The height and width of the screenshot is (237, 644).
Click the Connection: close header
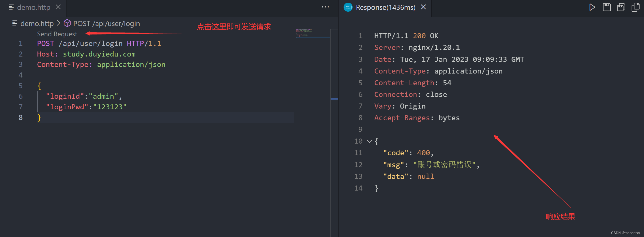411,94
